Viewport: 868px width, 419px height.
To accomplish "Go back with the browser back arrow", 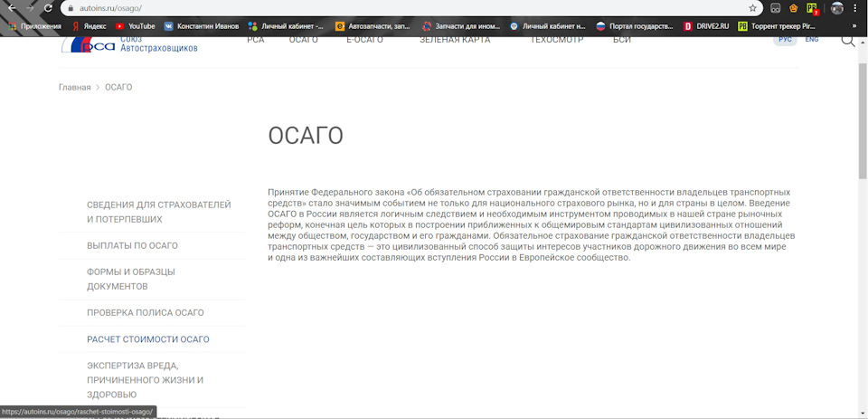I will pos(12,8).
